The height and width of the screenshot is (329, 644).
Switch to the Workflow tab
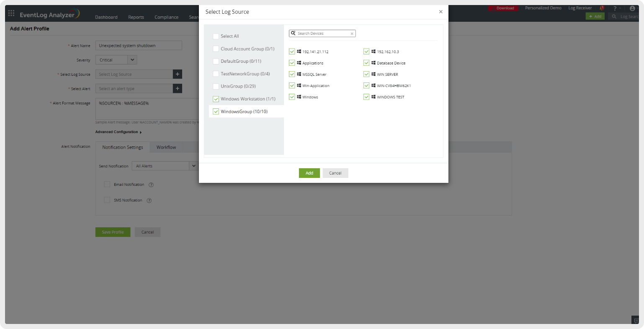pos(166,147)
